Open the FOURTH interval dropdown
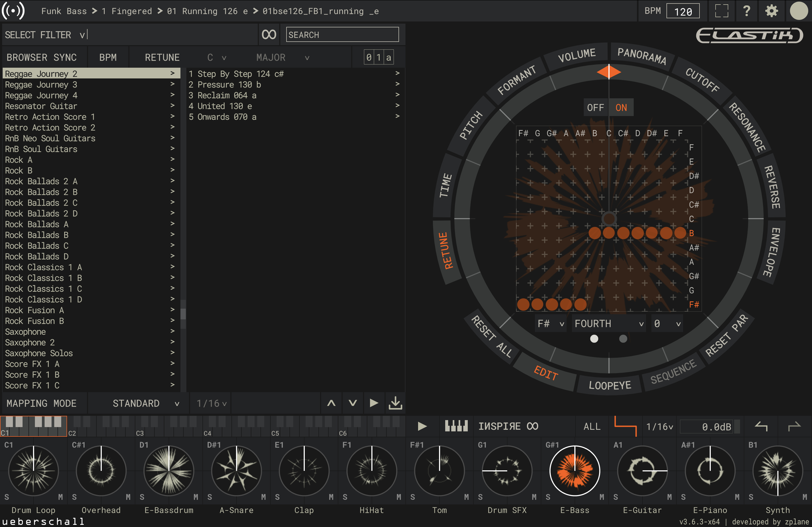The image size is (812, 527). 609,323
